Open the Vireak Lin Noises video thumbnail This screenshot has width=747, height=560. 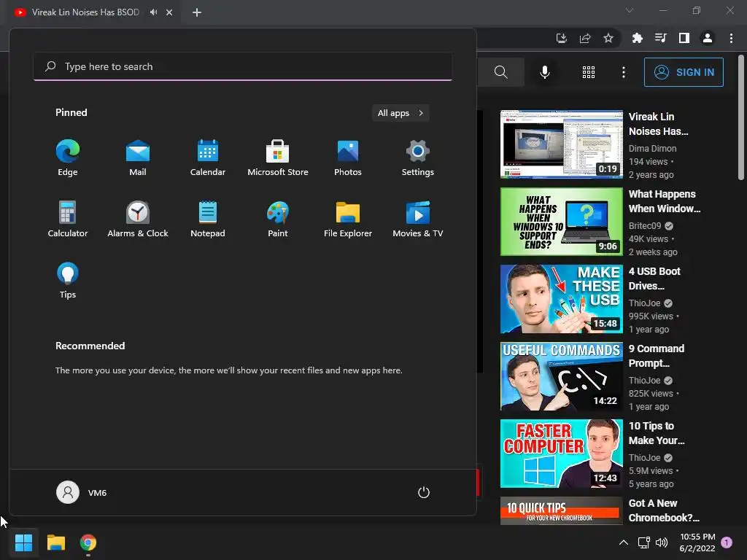[x=561, y=144]
